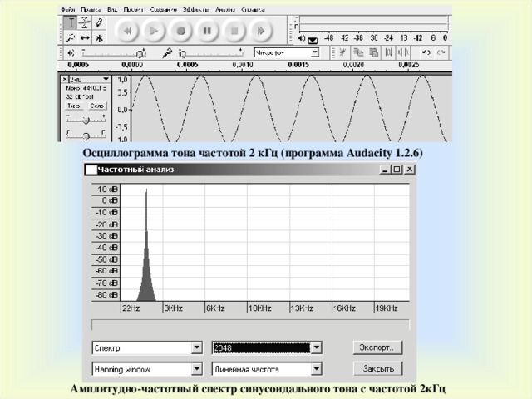Click the Copy icon in edit toolbar
This screenshot has width=532, height=399.
click(x=358, y=52)
